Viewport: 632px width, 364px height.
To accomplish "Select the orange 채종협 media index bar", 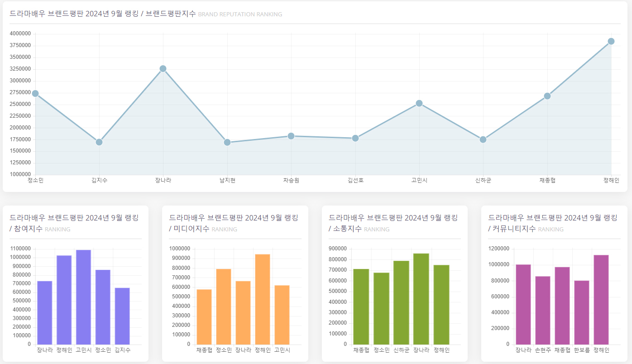I will (x=204, y=317).
